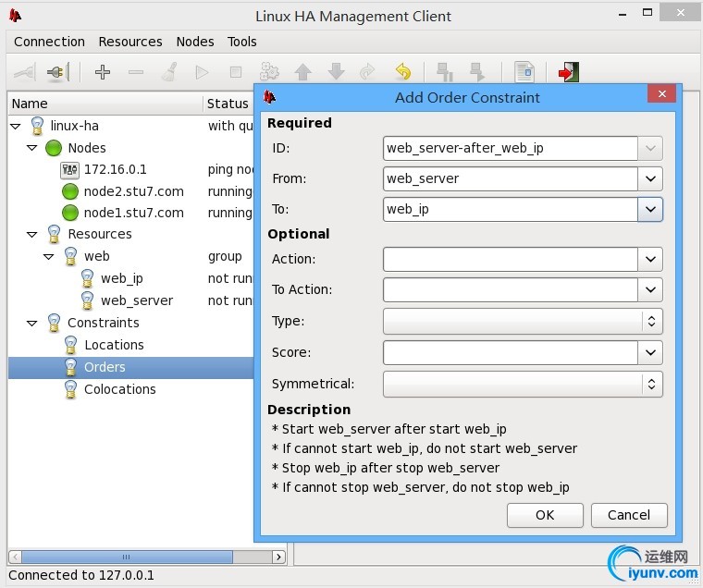Open the Type selector

(x=523, y=321)
